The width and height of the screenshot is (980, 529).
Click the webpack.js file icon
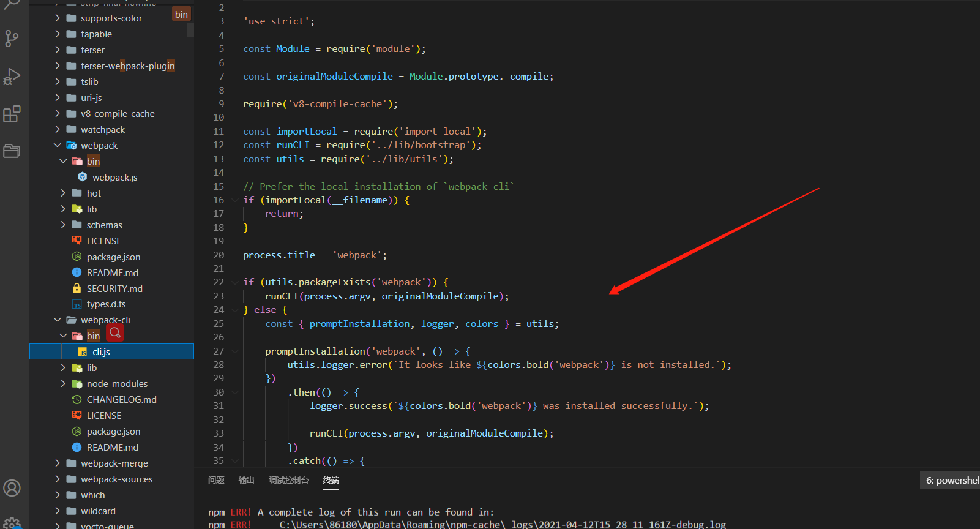[83, 177]
